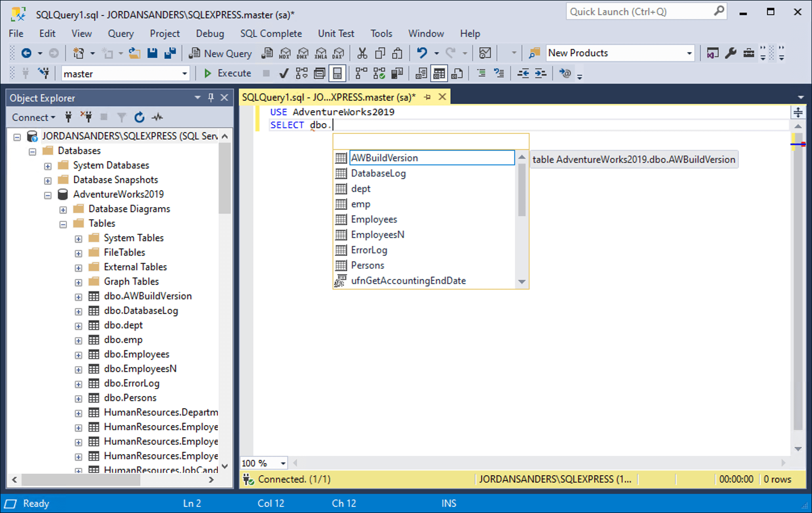Image resolution: width=812 pixels, height=513 pixels.
Task: Expand the dbo.Employees table node
Action: 78,355
